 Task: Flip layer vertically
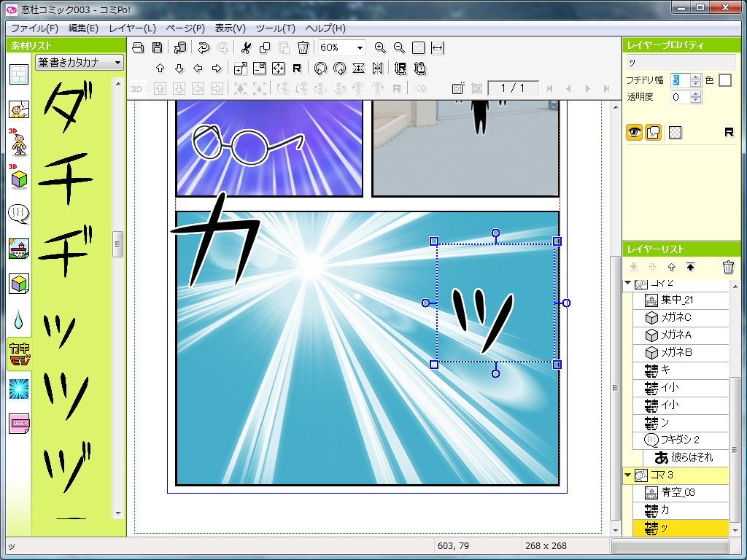(359, 69)
